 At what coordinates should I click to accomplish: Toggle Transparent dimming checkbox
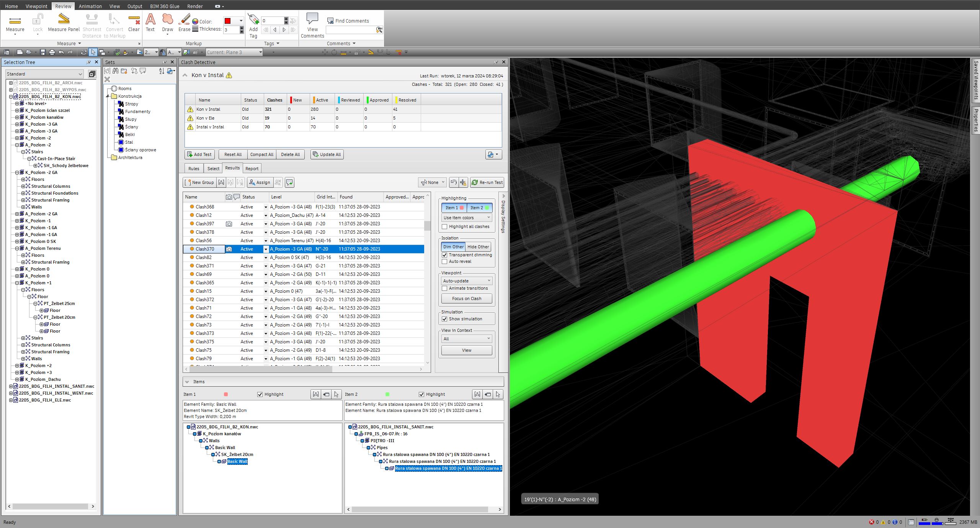point(444,255)
